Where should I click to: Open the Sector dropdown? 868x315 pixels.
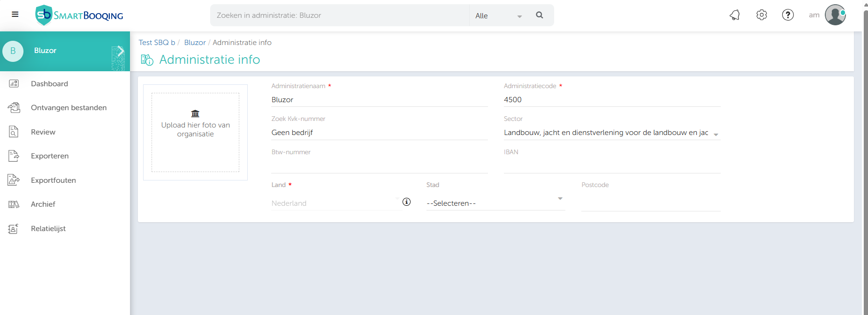click(x=611, y=133)
